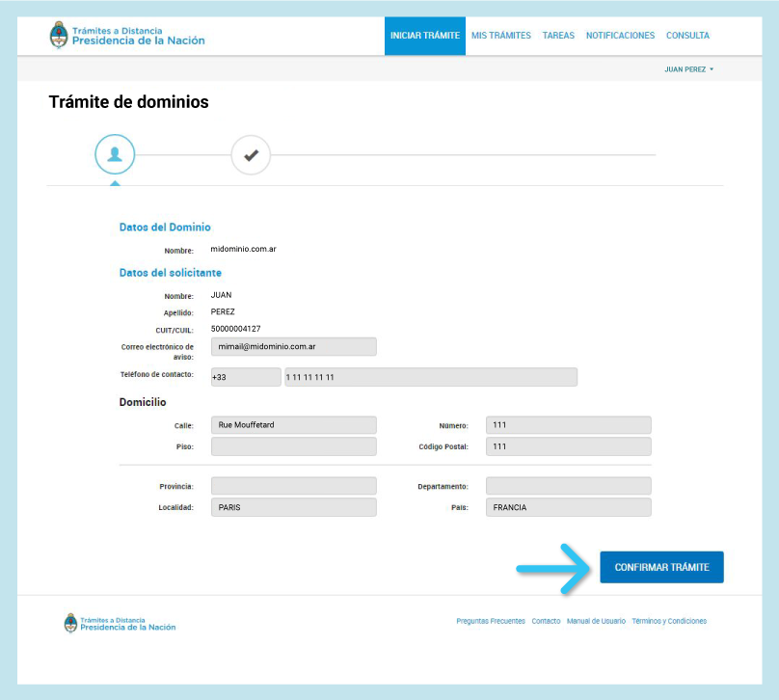Click the header Presidencia de la Nación logo
Image resolution: width=779 pixels, height=700 pixels.
(127, 36)
